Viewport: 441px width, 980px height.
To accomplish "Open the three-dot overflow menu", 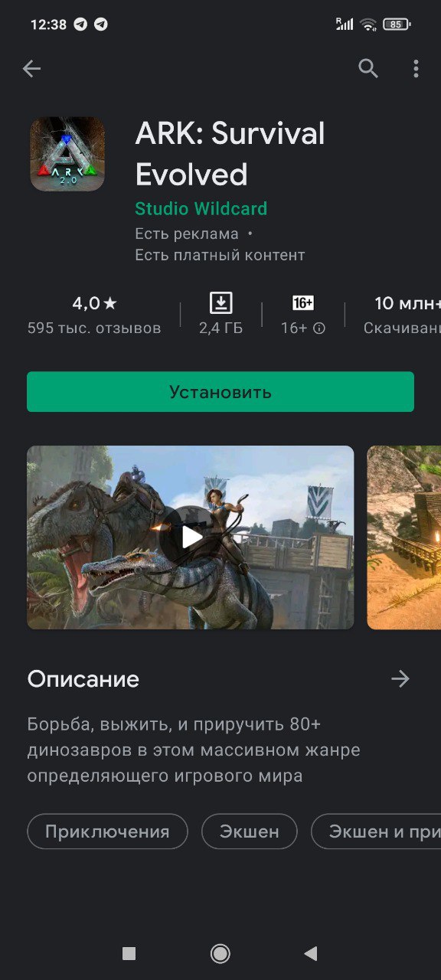I will (x=416, y=69).
